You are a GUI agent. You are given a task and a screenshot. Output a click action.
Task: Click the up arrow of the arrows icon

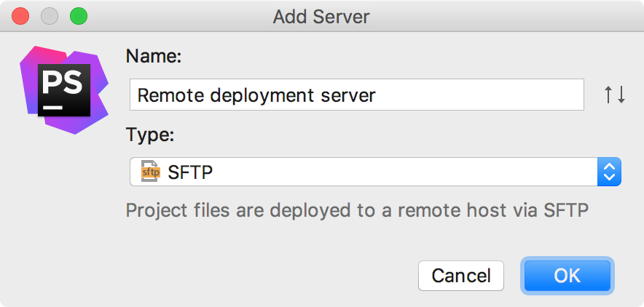(x=609, y=95)
